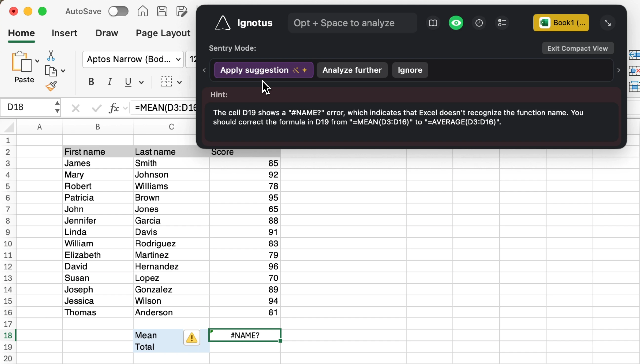Disable Sentry Mode via the green eye
Image resolution: width=640 pixels, height=364 pixels.
(x=456, y=23)
